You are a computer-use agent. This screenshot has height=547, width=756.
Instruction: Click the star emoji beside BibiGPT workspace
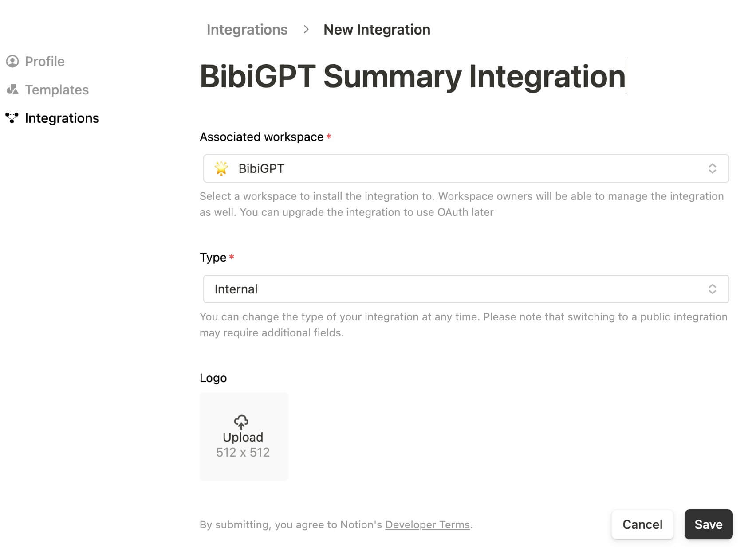point(221,168)
